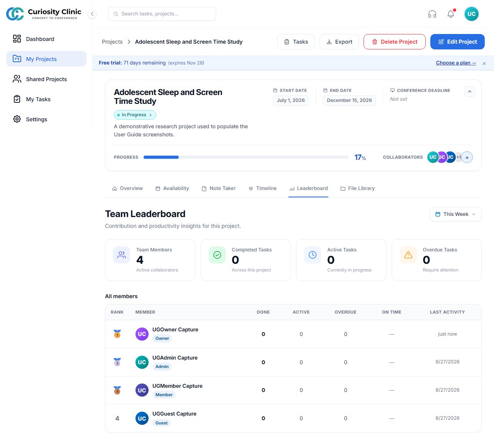494x448 pixels.
Task: Click the Team Members card icon
Action: [122, 255]
